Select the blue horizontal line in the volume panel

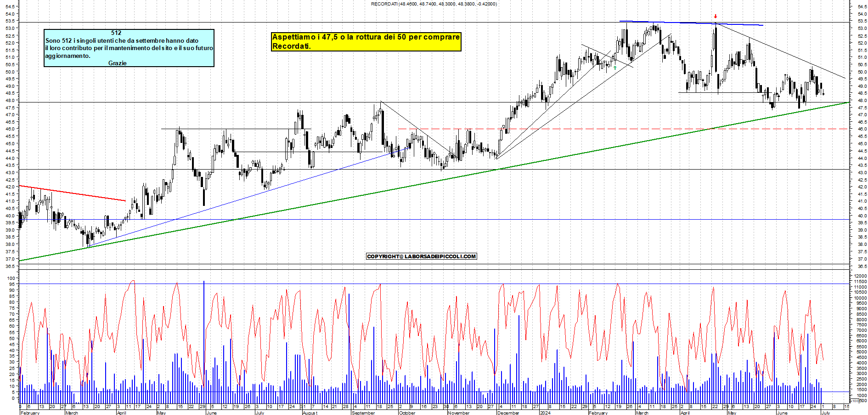[x=434, y=392]
